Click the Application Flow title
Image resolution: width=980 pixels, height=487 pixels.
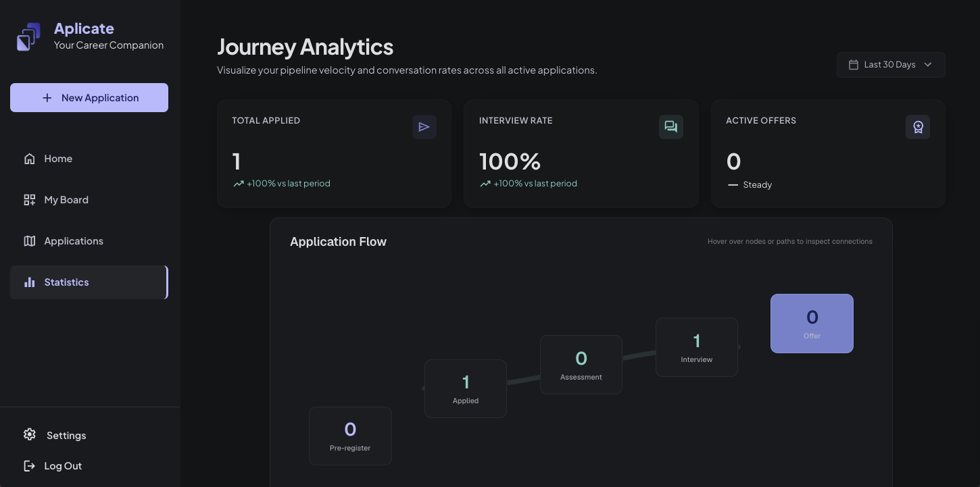pos(338,242)
